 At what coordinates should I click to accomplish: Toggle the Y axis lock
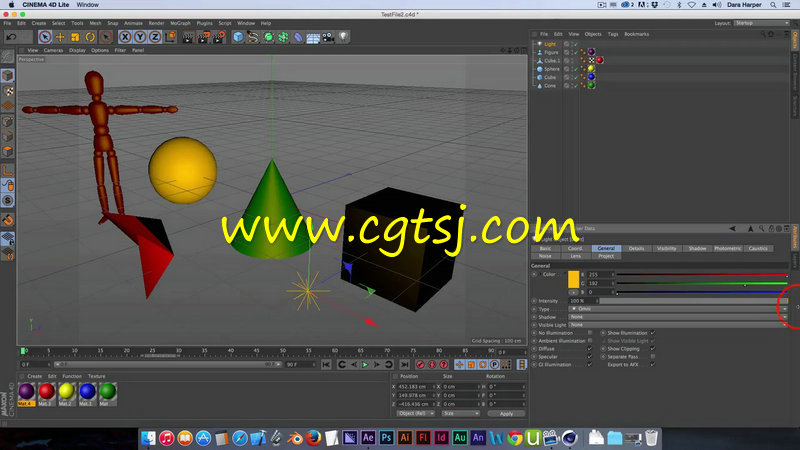pos(140,37)
